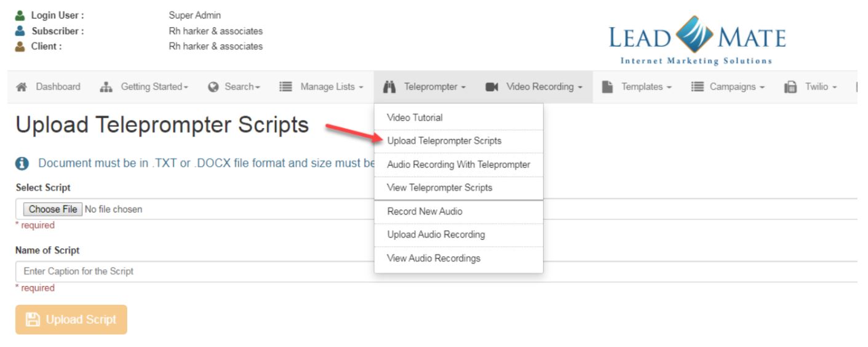Click the Campaigns list icon

697,87
